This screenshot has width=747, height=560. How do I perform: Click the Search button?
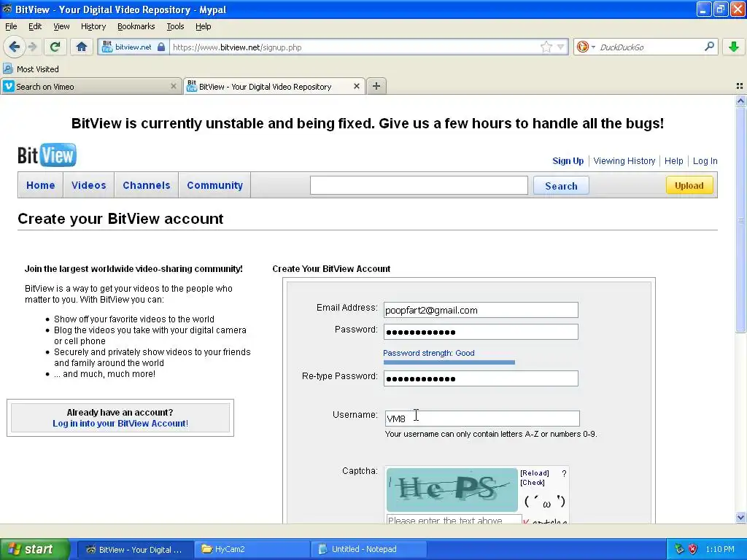(x=561, y=186)
